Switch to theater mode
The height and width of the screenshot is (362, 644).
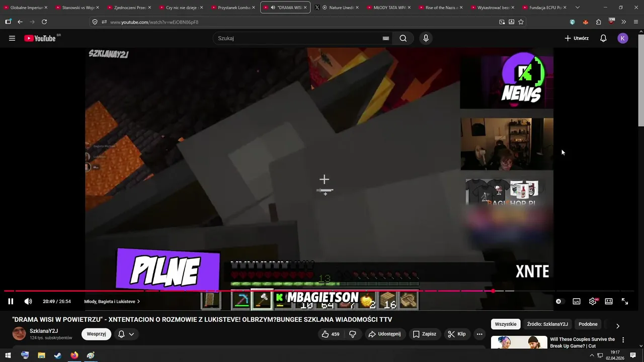(609, 301)
